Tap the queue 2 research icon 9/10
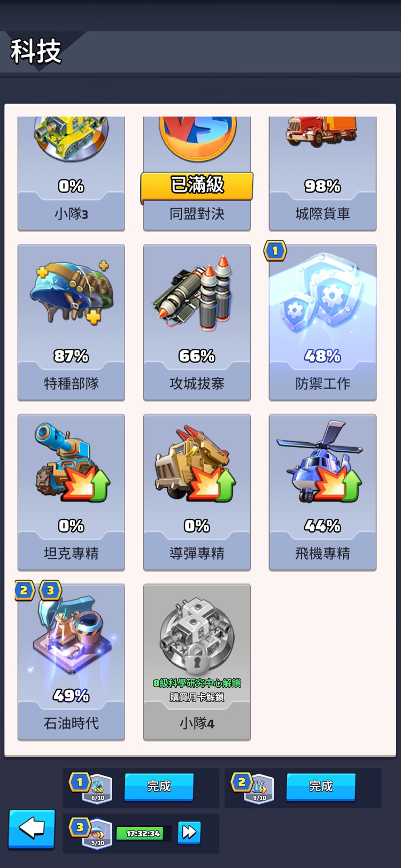Viewport: 401px width, 868px height. [259, 788]
